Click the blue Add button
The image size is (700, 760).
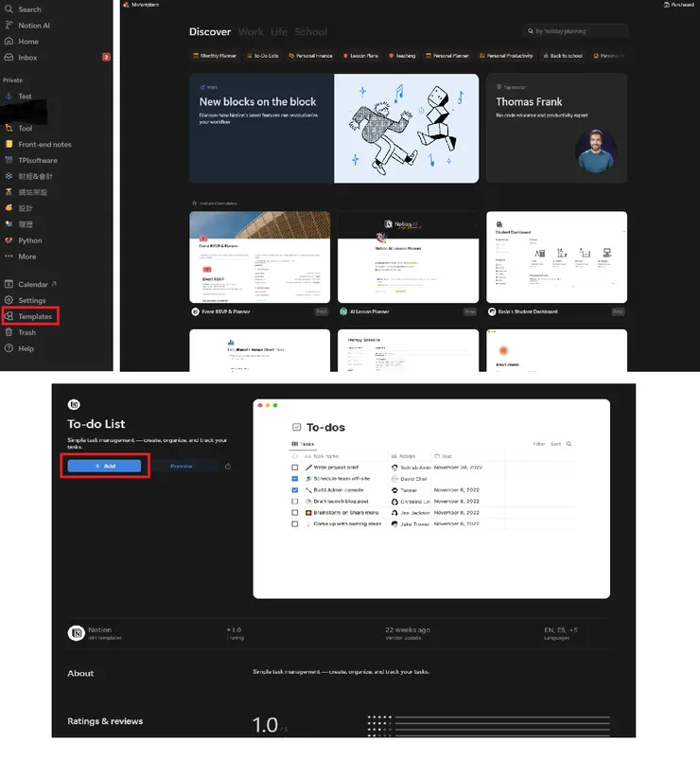(105, 466)
